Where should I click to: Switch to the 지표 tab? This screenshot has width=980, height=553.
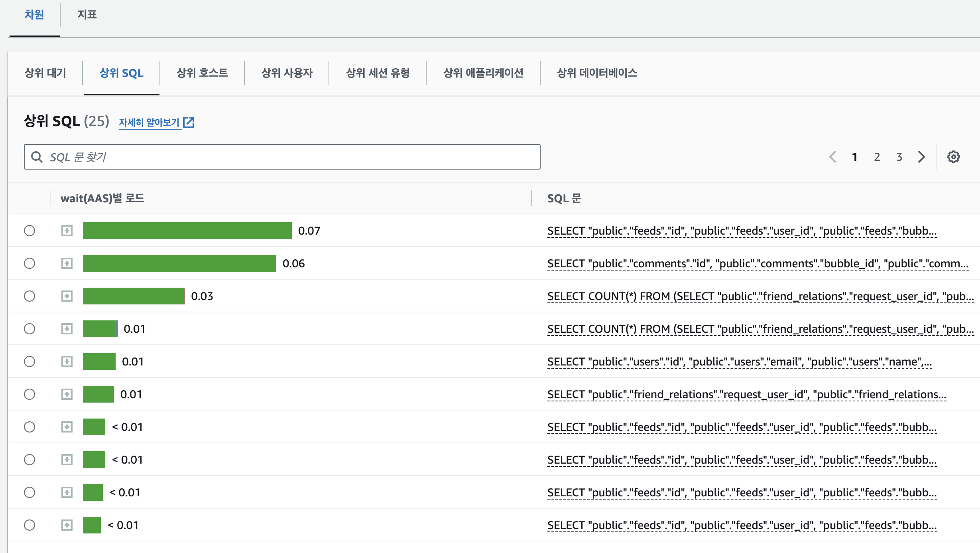87,15
